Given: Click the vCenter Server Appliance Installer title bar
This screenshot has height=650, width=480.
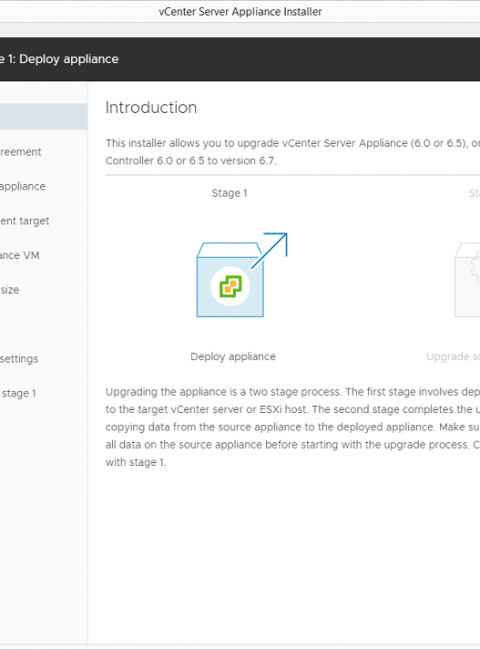Looking at the screenshot, I should click(x=240, y=12).
